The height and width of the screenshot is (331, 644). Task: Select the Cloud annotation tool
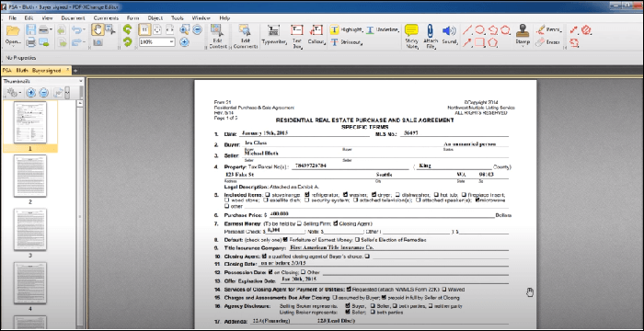(506, 30)
